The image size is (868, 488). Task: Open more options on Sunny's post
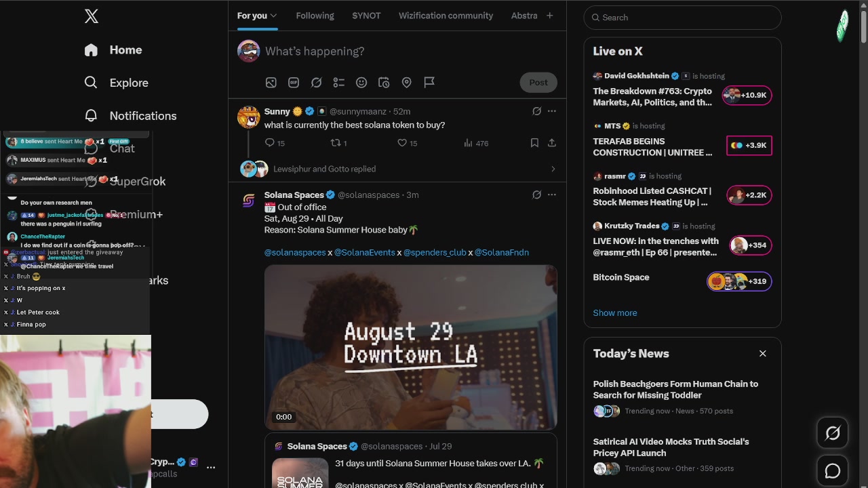click(552, 111)
